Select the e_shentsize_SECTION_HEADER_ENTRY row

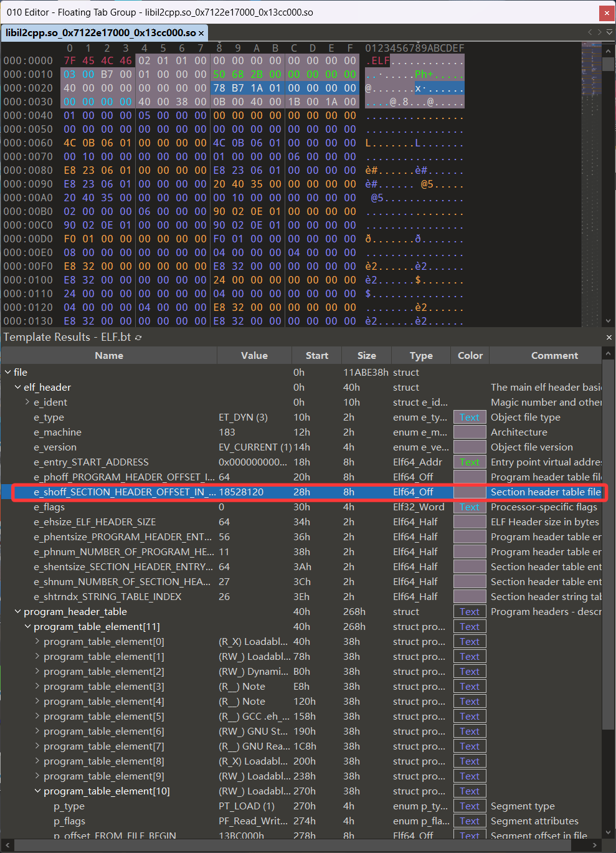(301, 566)
